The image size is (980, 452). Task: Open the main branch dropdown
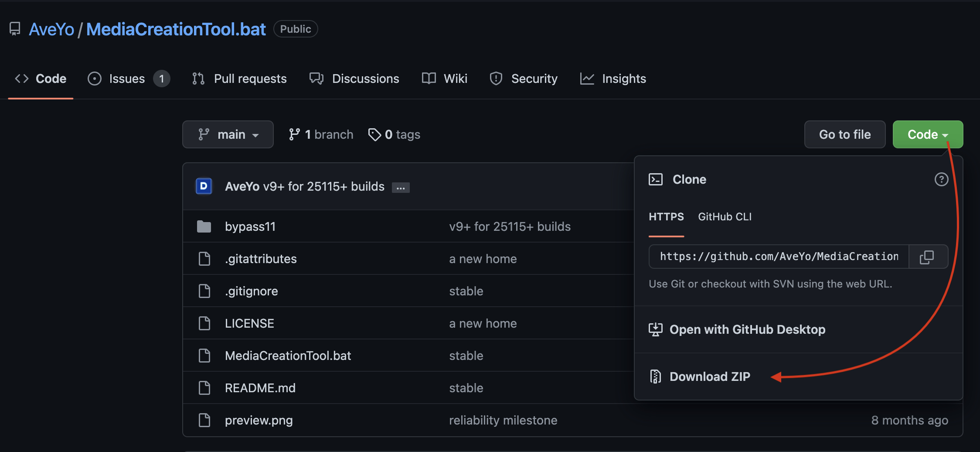228,134
